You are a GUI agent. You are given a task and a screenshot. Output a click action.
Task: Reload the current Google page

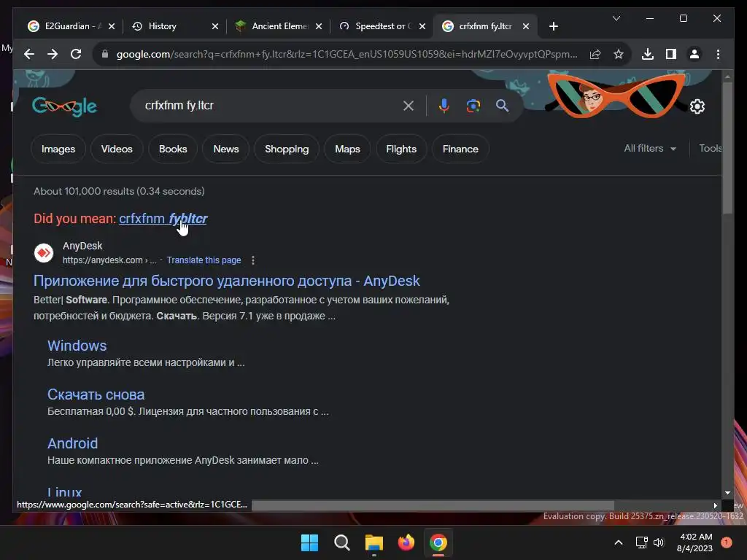[76, 54]
